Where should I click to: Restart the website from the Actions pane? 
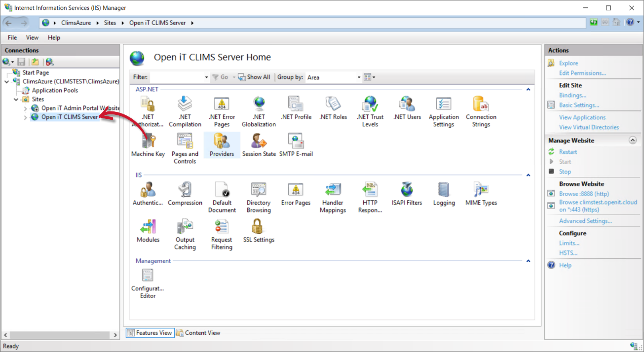coord(567,151)
